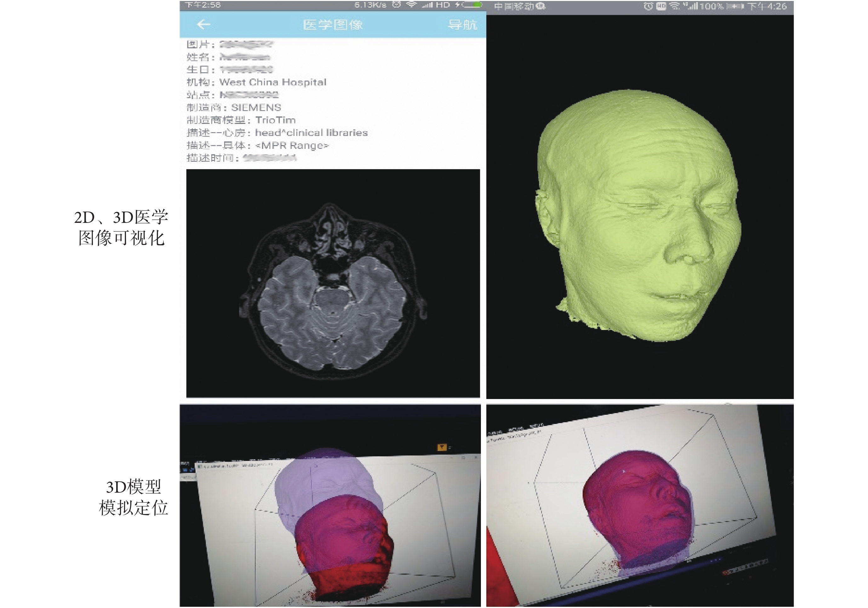Tap the HD badge icon in right status bar
This screenshot has height=608, width=868.
pos(661,6)
